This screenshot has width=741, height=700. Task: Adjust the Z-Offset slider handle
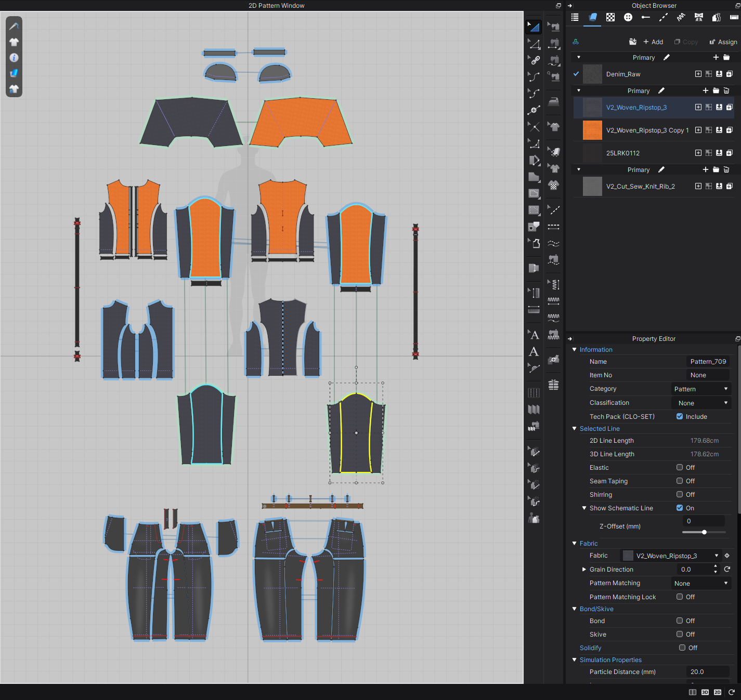coord(704,532)
